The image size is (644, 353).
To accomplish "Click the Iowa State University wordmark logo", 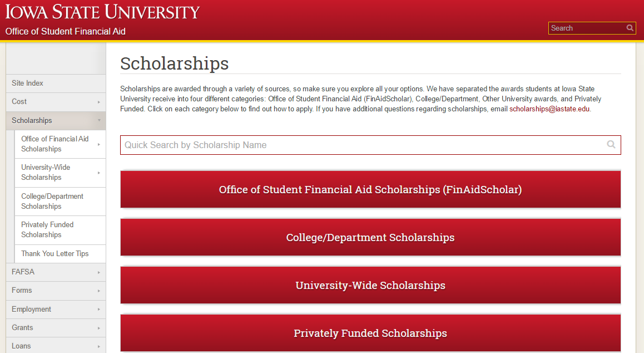I will click(102, 12).
